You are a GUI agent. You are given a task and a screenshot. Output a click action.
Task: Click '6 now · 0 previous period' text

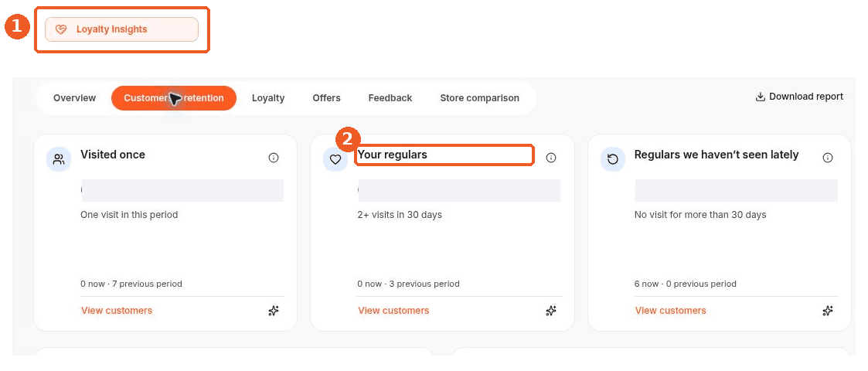(686, 284)
